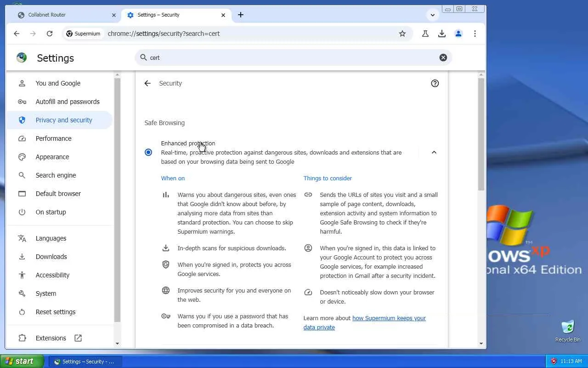This screenshot has width=588, height=368.
Task: Select the Enhanced protection radio button
Action: click(x=148, y=152)
